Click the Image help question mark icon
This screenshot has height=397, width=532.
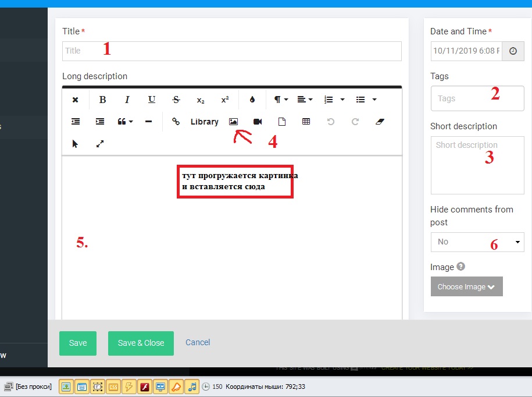coord(460,267)
